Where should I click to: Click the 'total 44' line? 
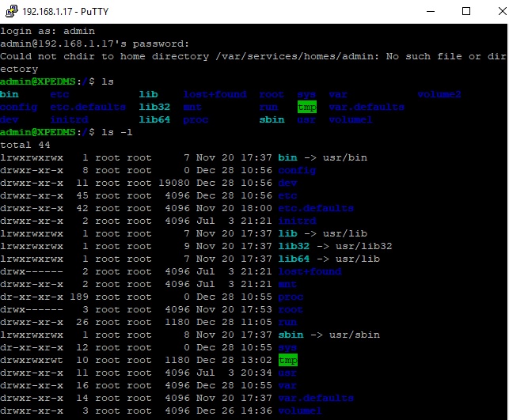click(x=25, y=145)
